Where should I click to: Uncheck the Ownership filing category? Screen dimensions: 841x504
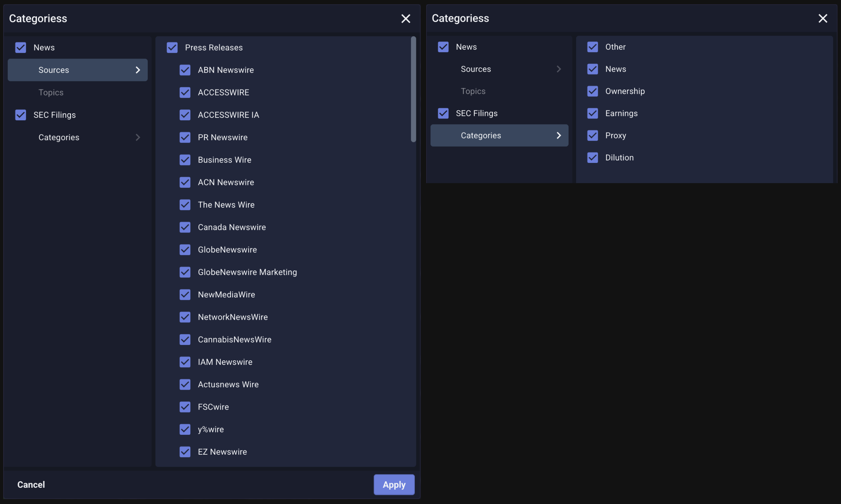click(592, 91)
